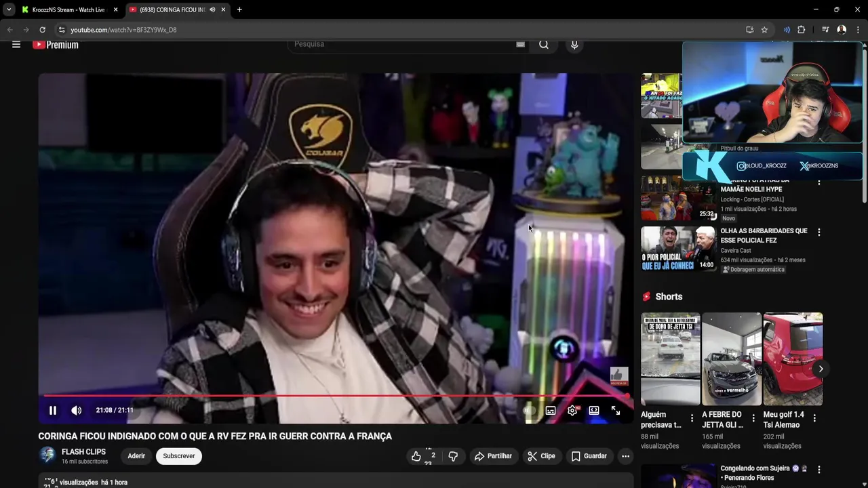This screenshot has width=868, height=488.
Task: Like the video with thumbs up
Action: [424, 456]
